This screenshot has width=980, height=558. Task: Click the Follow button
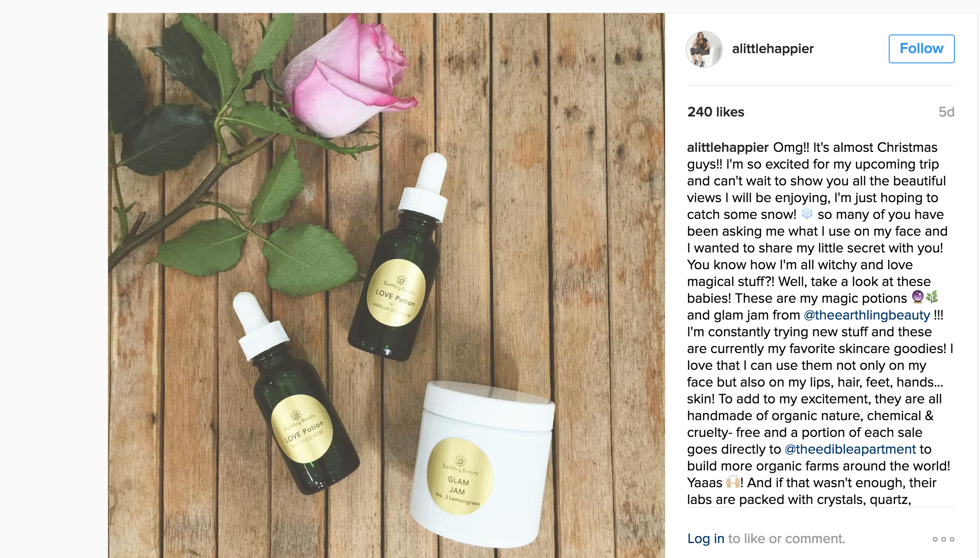coord(921,48)
